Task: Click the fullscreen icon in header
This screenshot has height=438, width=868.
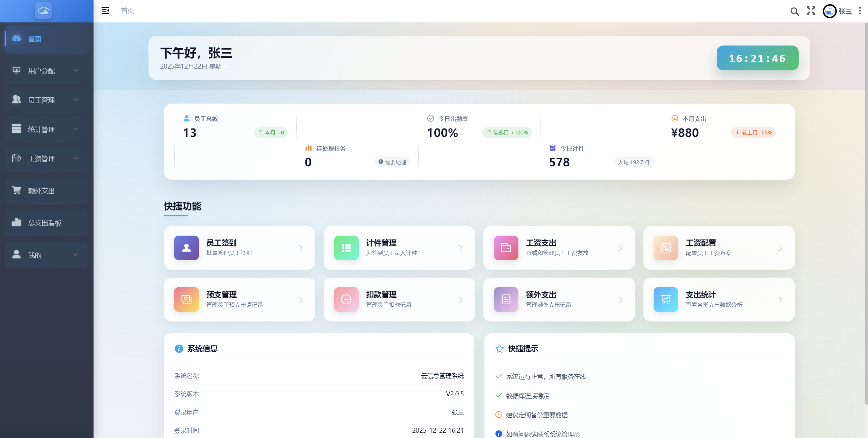Action: click(x=811, y=11)
